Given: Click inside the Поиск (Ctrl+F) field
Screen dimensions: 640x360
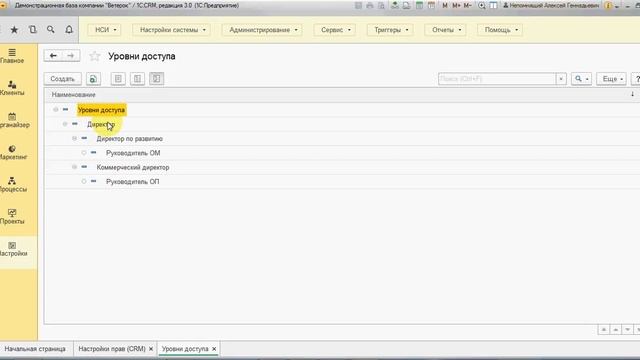Looking at the screenshot, I should [497, 79].
